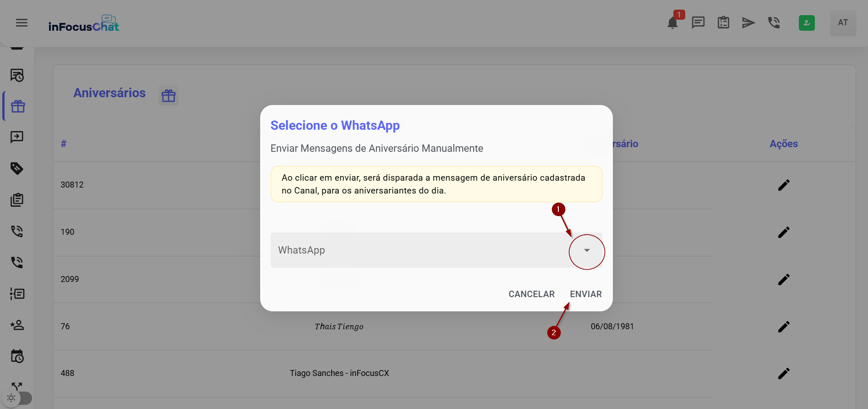868x409 pixels.
Task: Edit the Thais Tiengo row
Action: click(784, 326)
